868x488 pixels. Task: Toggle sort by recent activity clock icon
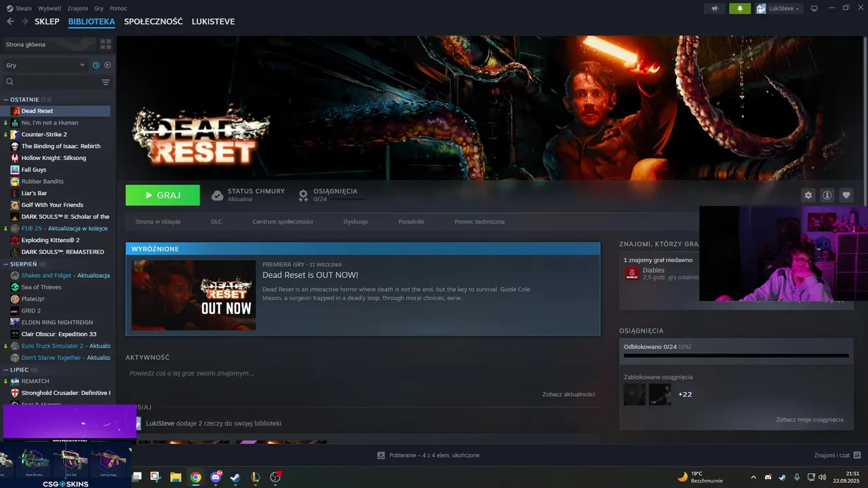point(96,65)
